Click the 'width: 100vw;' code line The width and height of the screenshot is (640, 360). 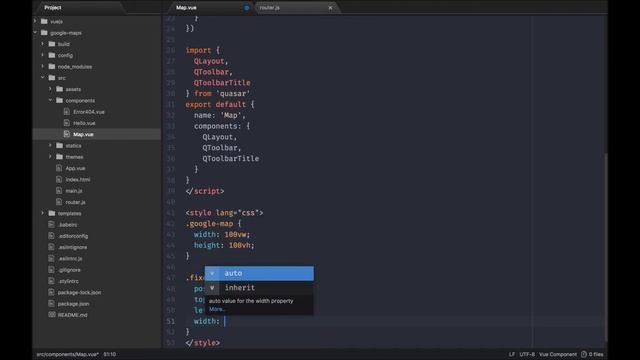pos(222,234)
